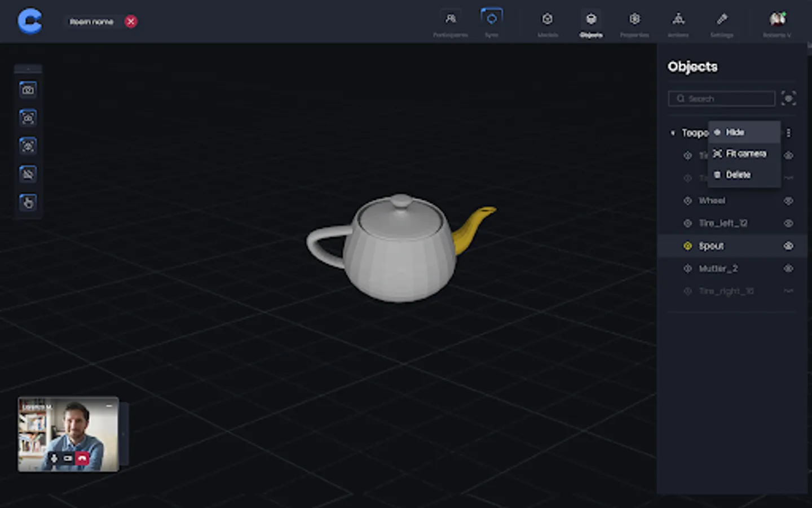Select the dimmed Tire_right_16 row

click(x=732, y=291)
